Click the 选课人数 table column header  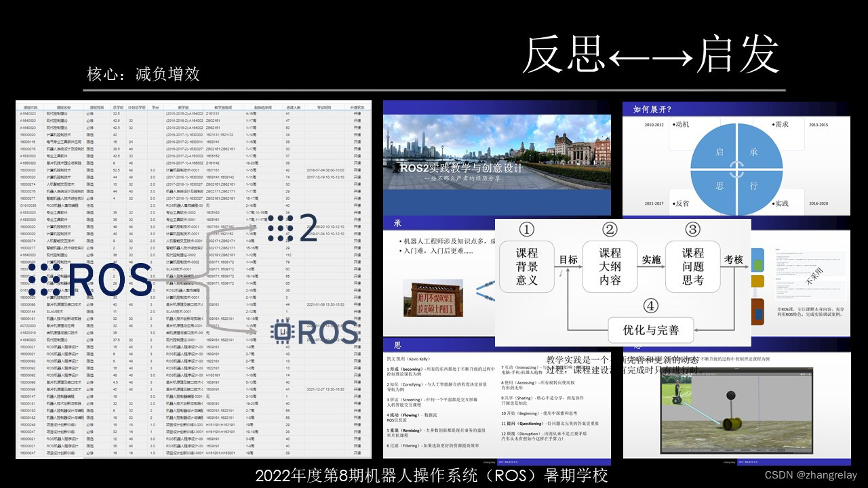pos(294,107)
